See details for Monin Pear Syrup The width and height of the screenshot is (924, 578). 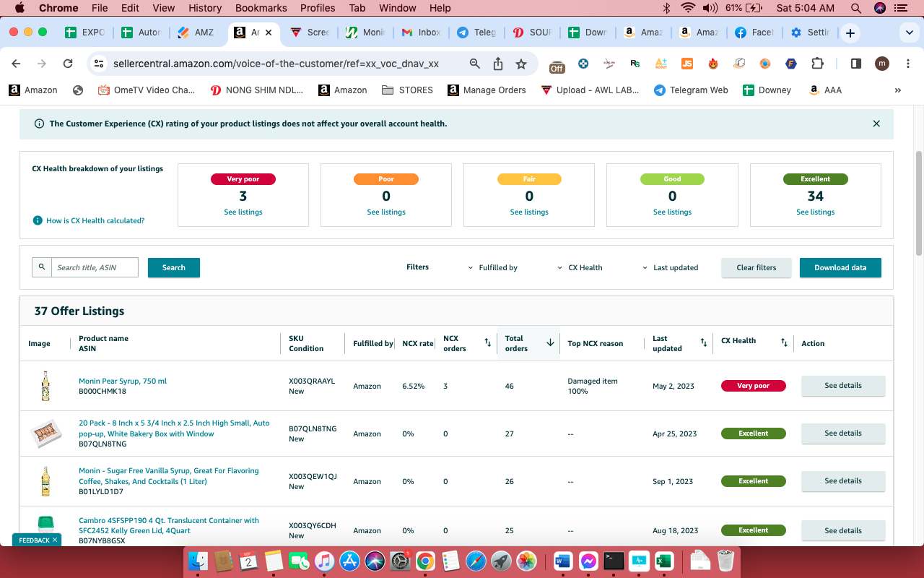pos(843,386)
